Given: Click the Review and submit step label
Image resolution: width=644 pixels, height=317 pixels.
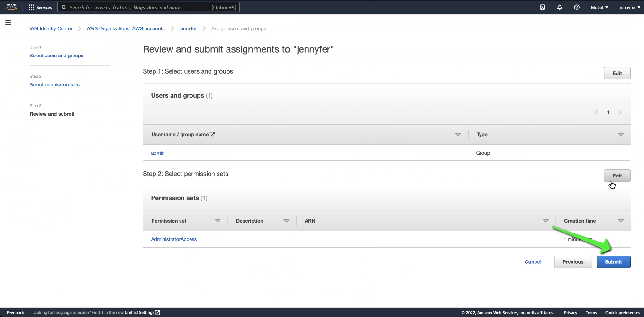Looking at the screenshot, I should pos(52,114).
